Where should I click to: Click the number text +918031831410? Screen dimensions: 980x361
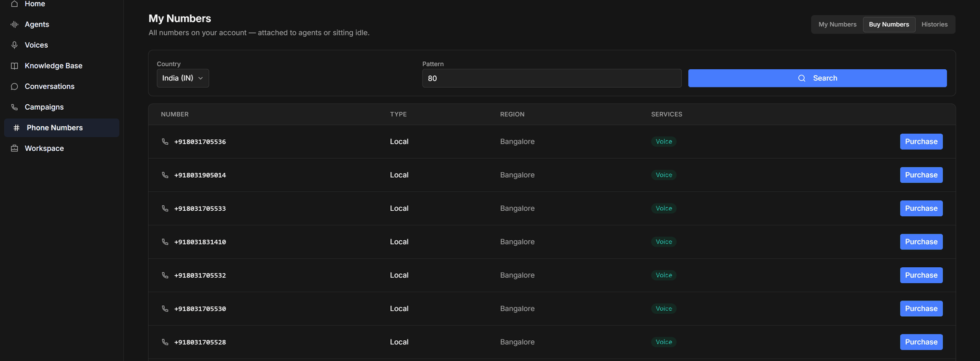click(200, 242)
